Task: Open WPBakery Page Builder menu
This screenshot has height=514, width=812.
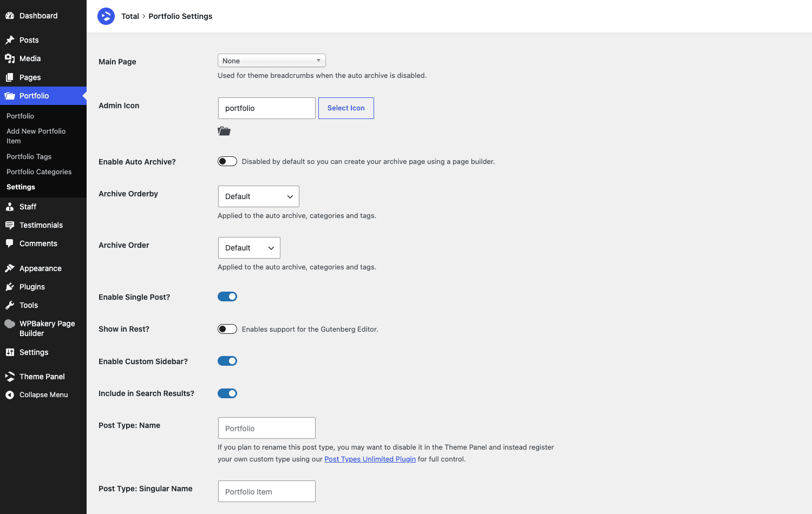Action: 43,328
